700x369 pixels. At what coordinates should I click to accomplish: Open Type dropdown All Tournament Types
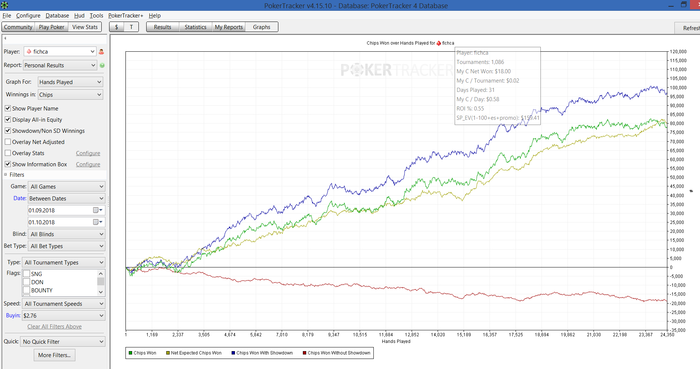(x=64, y=262)
